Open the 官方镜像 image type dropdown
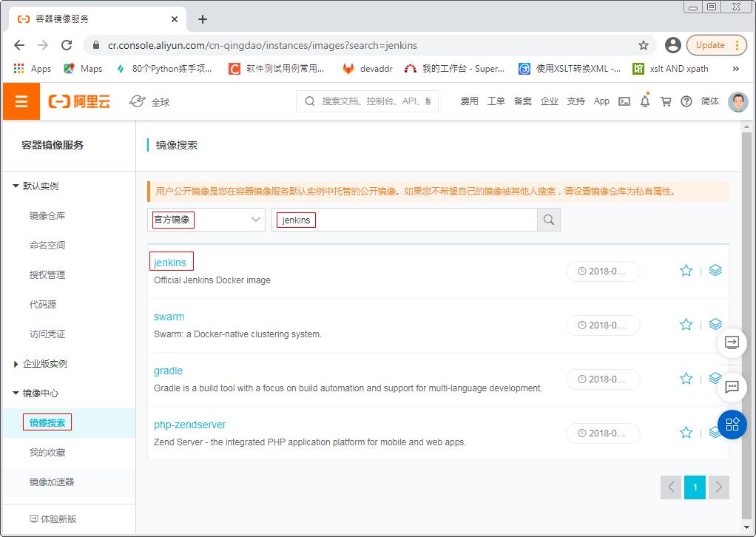 (206, 220)
